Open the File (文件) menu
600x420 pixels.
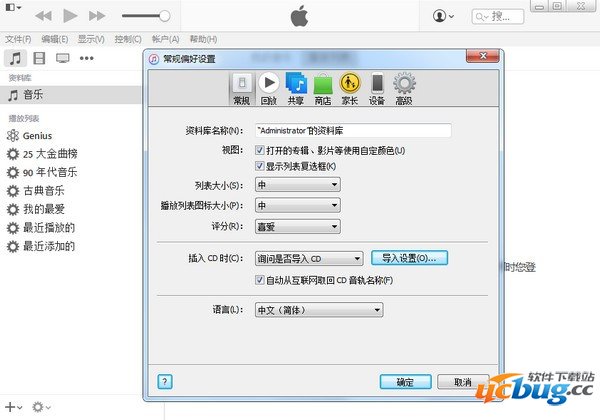[x=18, y=39]
